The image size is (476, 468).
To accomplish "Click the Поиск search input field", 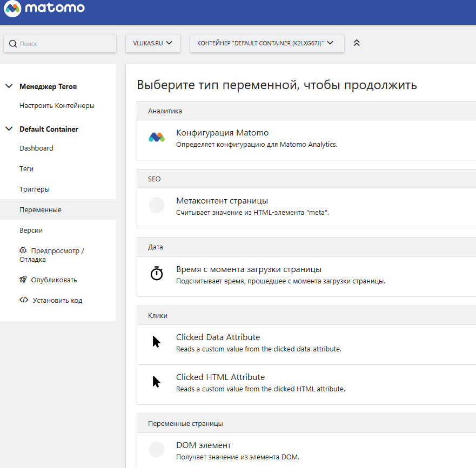I will [x=65, y=44].
